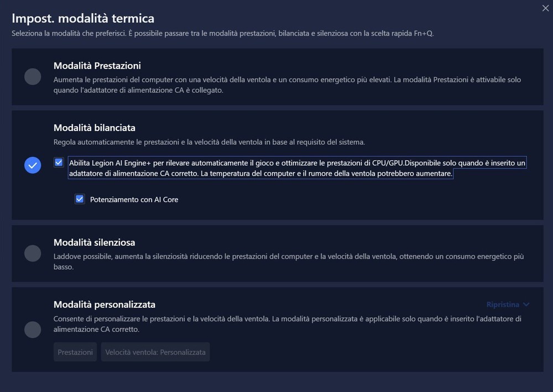Select the Modalità silenziosa radio button
Screen dimensions: 553x392
(x=33, y=253)
